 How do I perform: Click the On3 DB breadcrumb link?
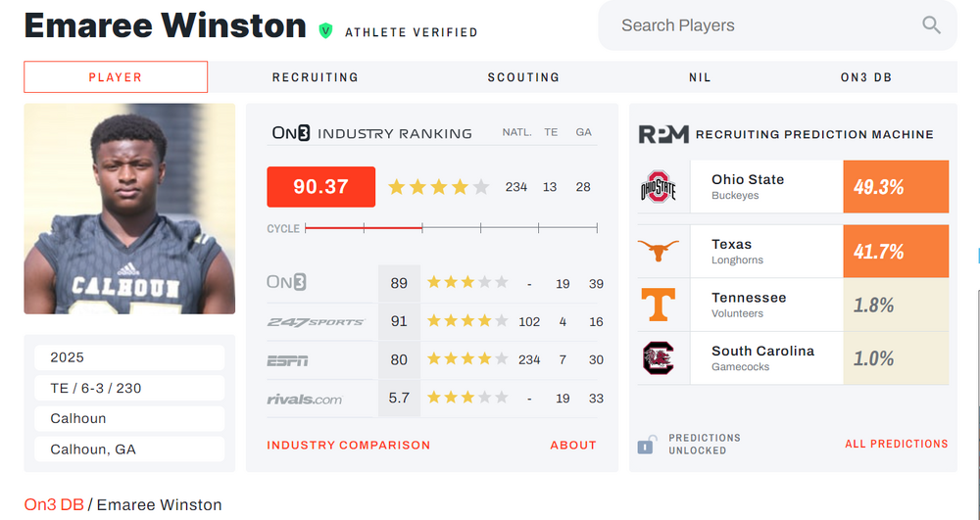[54, 505]
